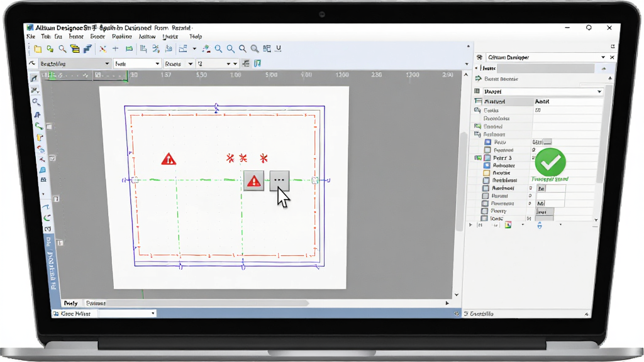Click the green arrow icon in side panel
This screenshot has height=362, width=644.
point(478,79)
